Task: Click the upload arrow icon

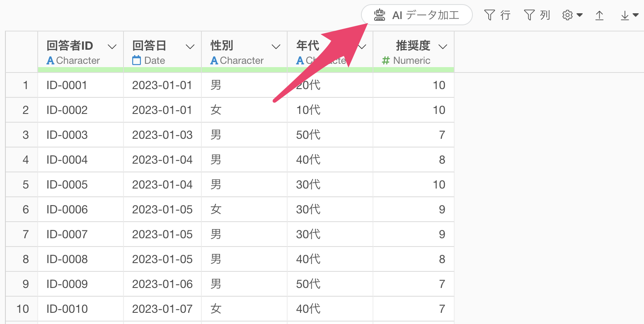Action: pyautogui.click(x=599, y=15)
